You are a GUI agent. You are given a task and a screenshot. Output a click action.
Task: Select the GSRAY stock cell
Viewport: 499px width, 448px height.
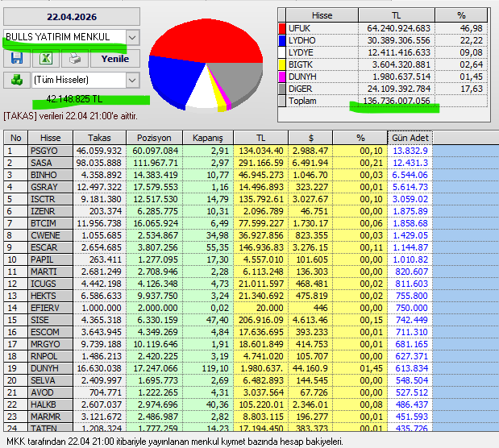coord(50,187)
